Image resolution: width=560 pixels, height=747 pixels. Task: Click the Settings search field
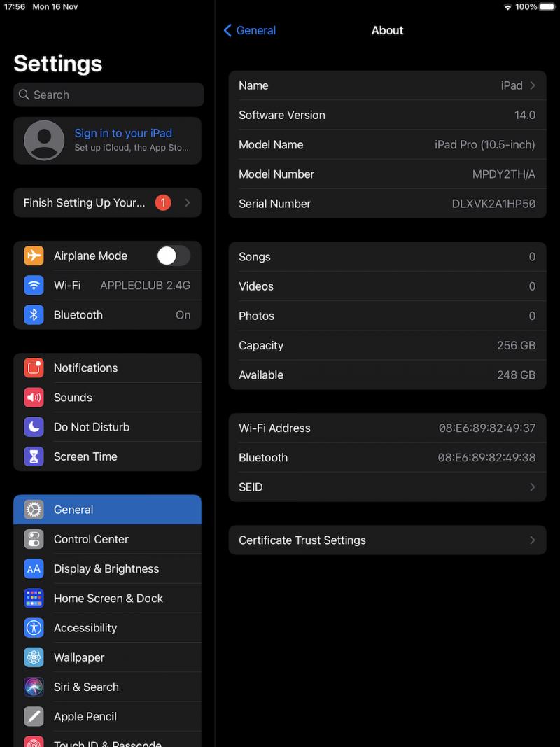[x=108, y=95]
